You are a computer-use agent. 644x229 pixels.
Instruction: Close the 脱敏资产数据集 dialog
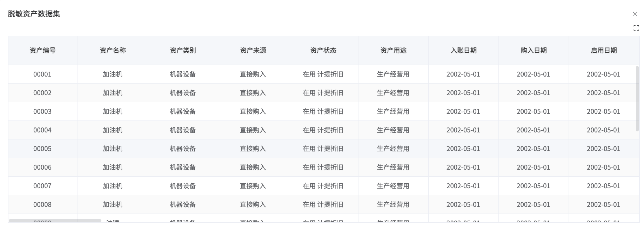[x=635, y=14]
